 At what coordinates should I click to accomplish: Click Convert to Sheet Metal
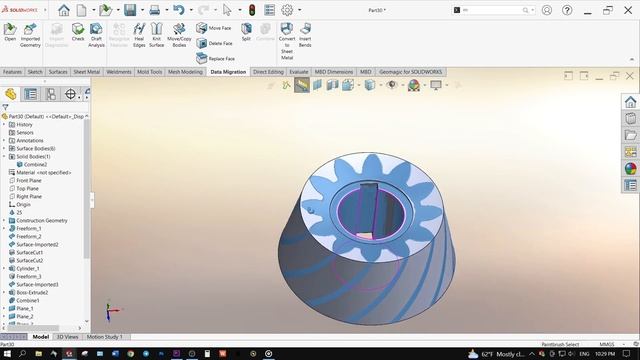pos(287,41)
